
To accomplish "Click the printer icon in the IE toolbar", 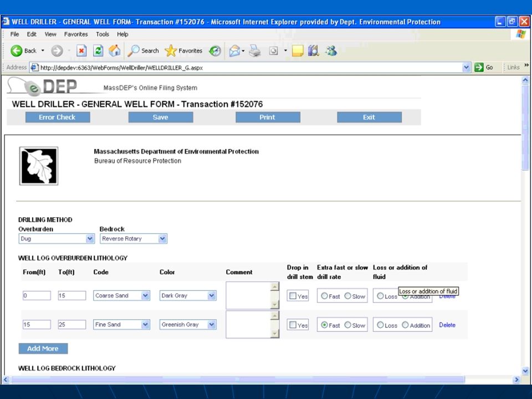I will (255, 51).
